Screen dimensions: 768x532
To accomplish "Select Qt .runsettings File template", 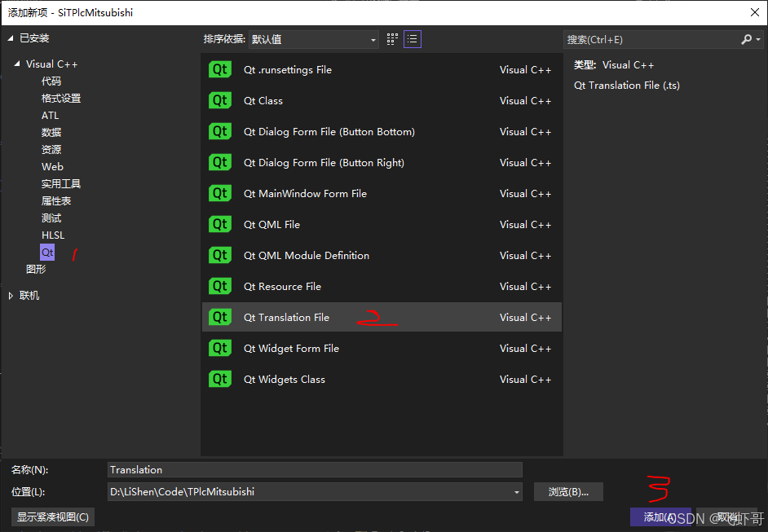I will 382,69.
